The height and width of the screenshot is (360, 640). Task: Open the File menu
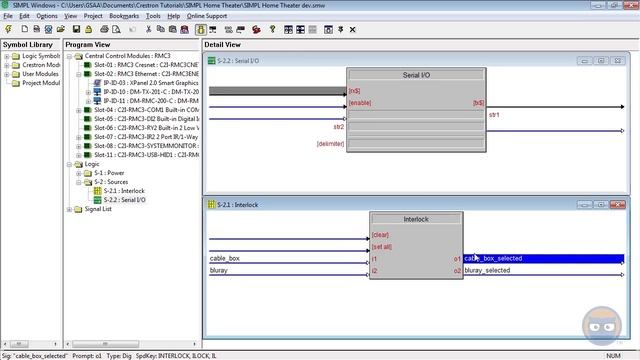[x=8, y=16]
